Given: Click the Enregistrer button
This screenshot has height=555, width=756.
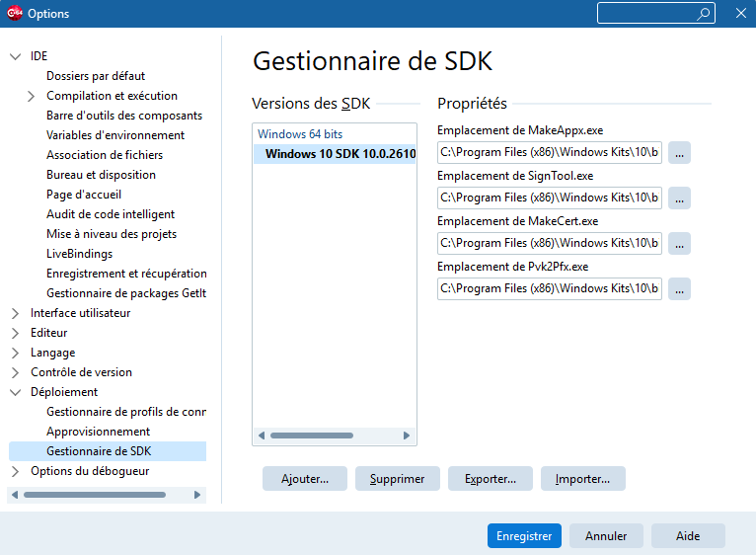Looking at the screenshot, I should pos(524,536).
